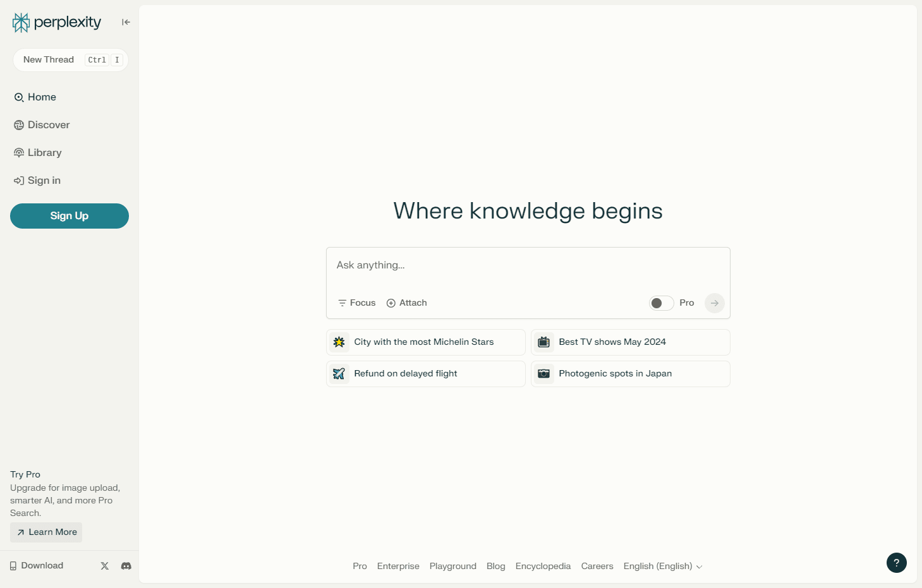Open the Blog footer link

pos(496,567)
